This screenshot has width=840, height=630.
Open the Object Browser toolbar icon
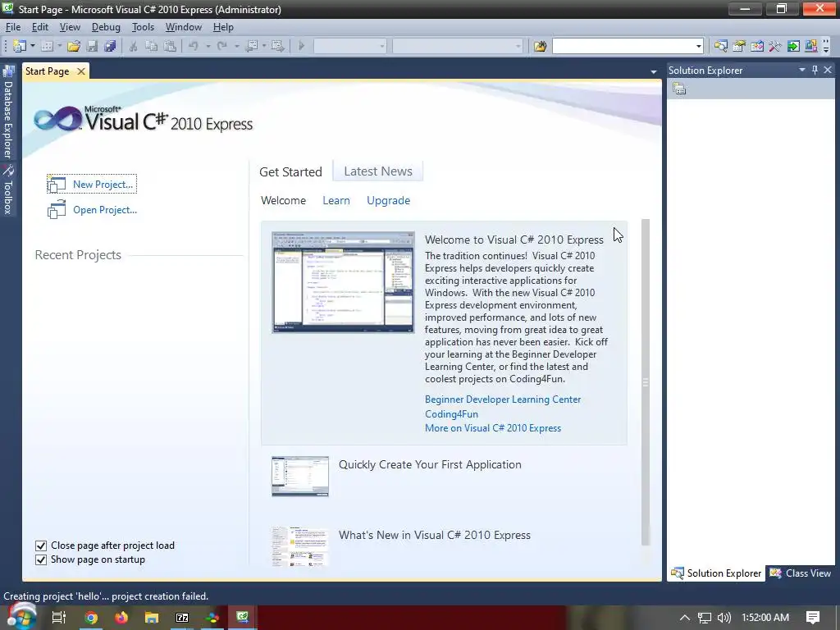[757, 46]
